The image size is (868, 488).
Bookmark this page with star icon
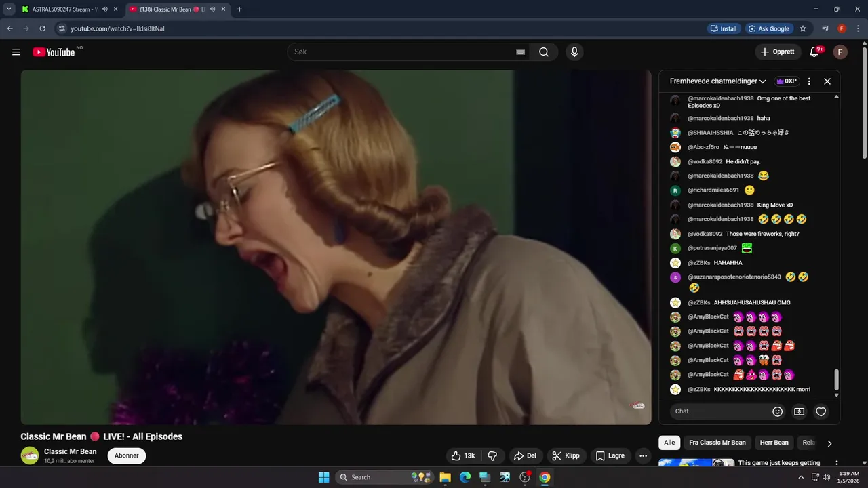803,28
